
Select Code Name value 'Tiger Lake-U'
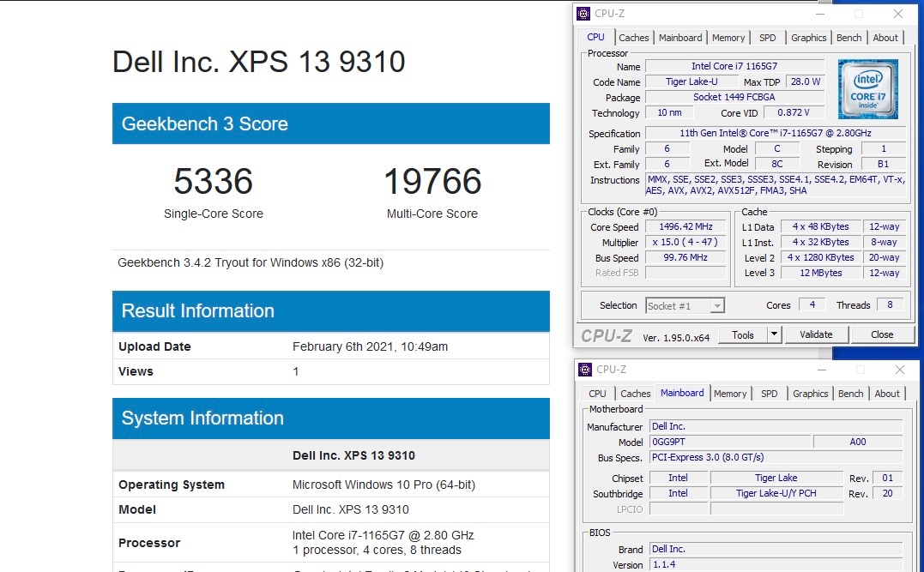pyautogui.click(x=691, y=81)
